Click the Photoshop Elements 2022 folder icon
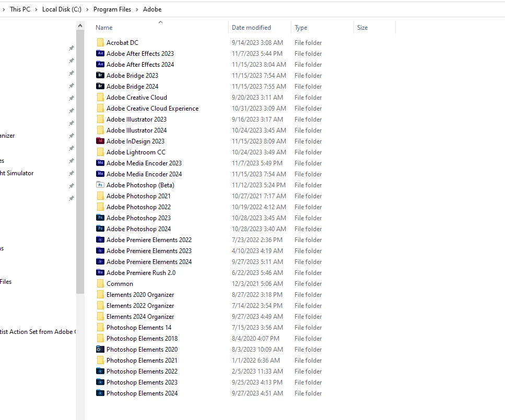 point(100,371)
